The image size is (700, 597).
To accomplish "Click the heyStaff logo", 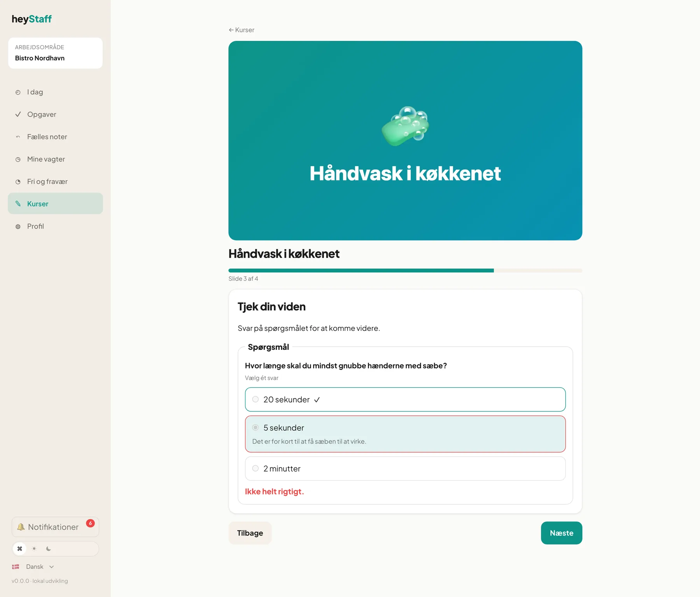I will click(31, 19).
